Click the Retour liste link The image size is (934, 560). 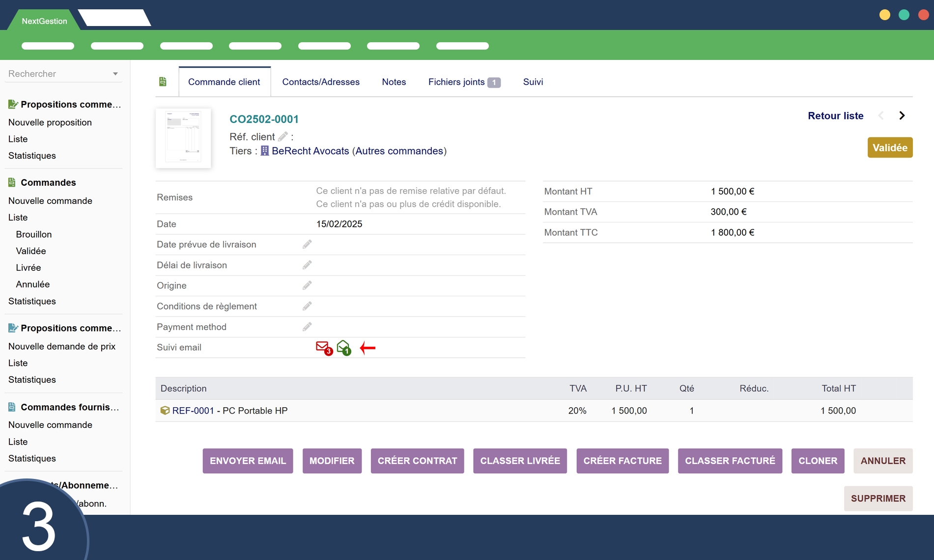(x=835, y=115)
